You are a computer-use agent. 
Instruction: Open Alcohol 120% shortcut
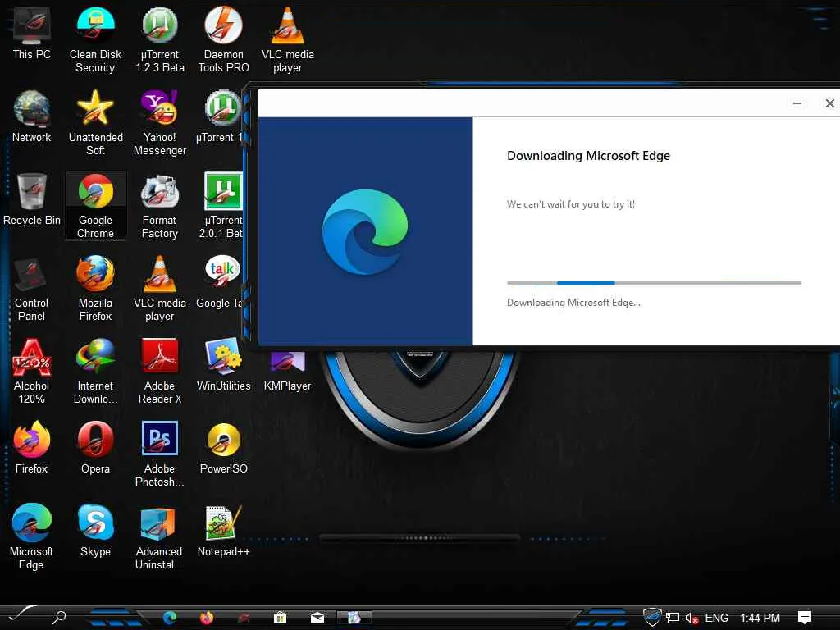tap(32, 372)
